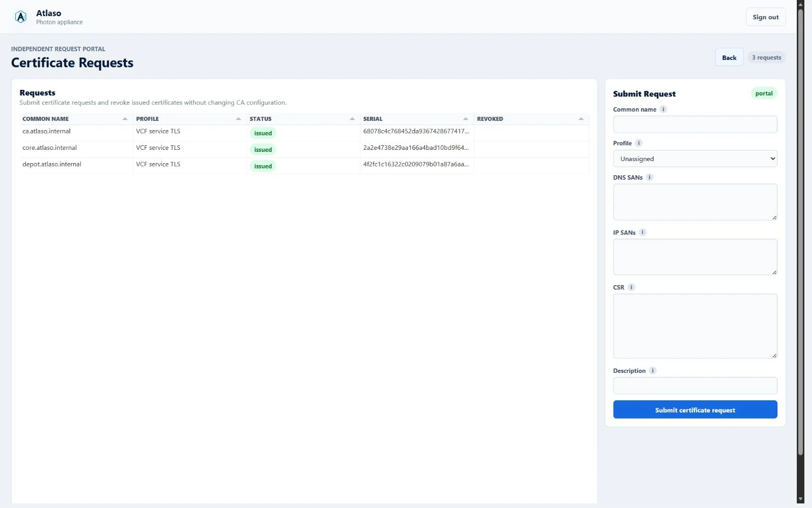Focus the Description input field

pyautogui.click(x=695, y=386)
